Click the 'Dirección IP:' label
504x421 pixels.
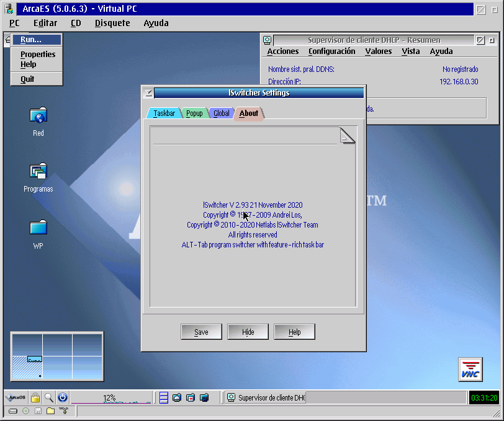point(284,82)
